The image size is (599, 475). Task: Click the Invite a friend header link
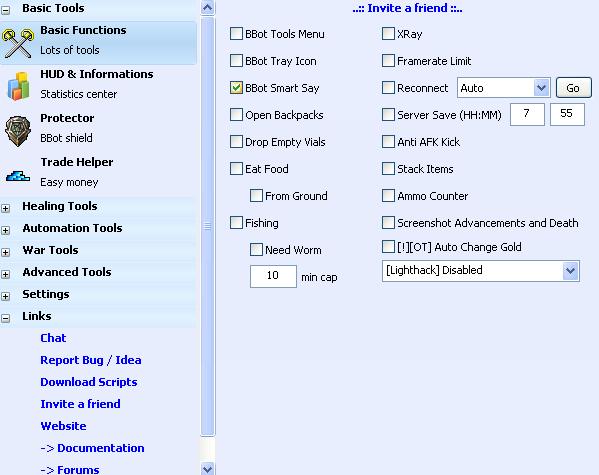click(x=407, y=8)
